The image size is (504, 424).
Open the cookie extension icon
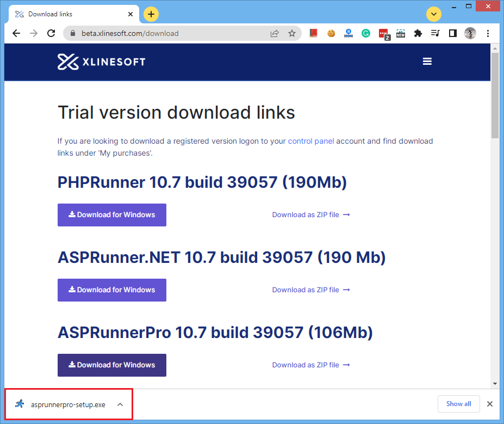(x=331, y=33)
